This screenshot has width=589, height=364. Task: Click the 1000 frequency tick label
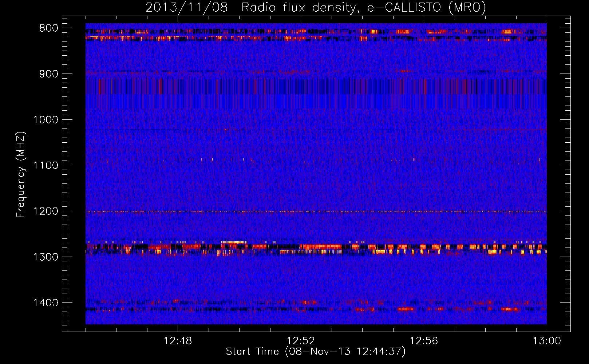(46, 120)
